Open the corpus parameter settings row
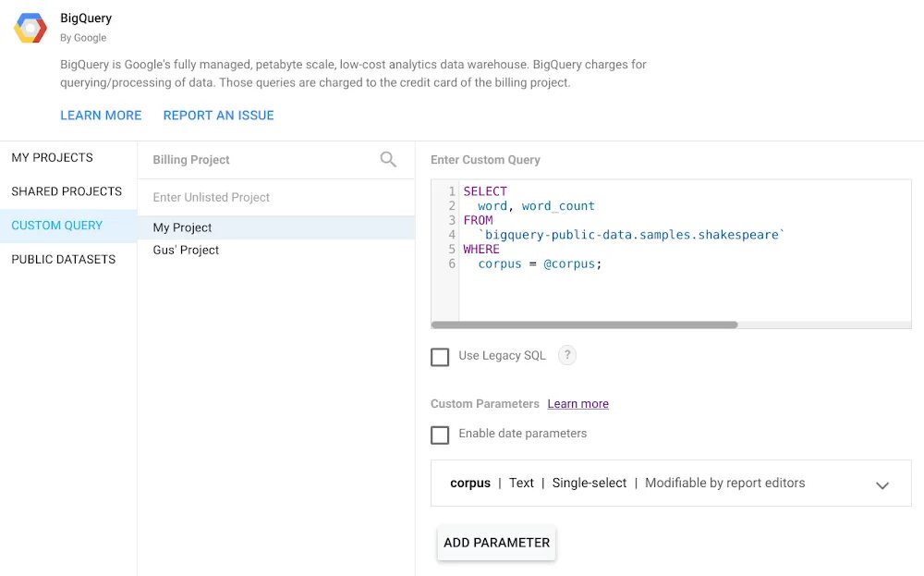Viewport: 924px width, 576px height. pyautogui.click(x=628, y=484)
